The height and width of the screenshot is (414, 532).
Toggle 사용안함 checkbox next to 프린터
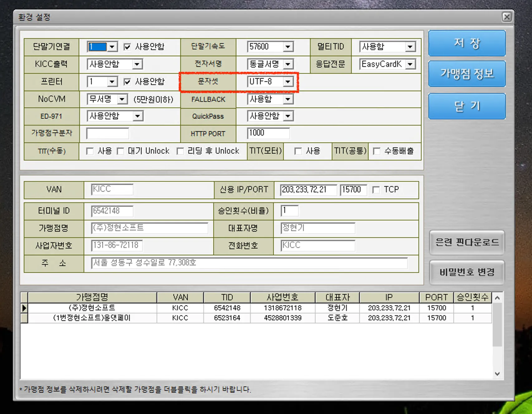click(x=127, y=82)
